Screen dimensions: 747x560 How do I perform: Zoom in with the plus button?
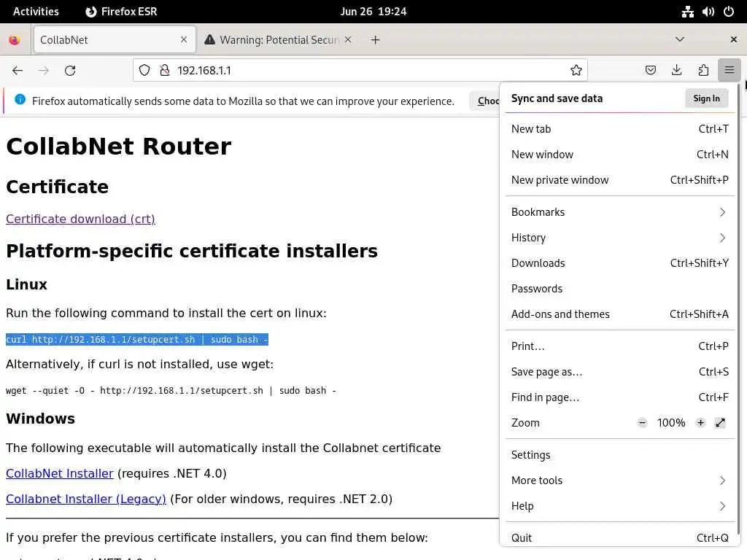click(700, 422)
